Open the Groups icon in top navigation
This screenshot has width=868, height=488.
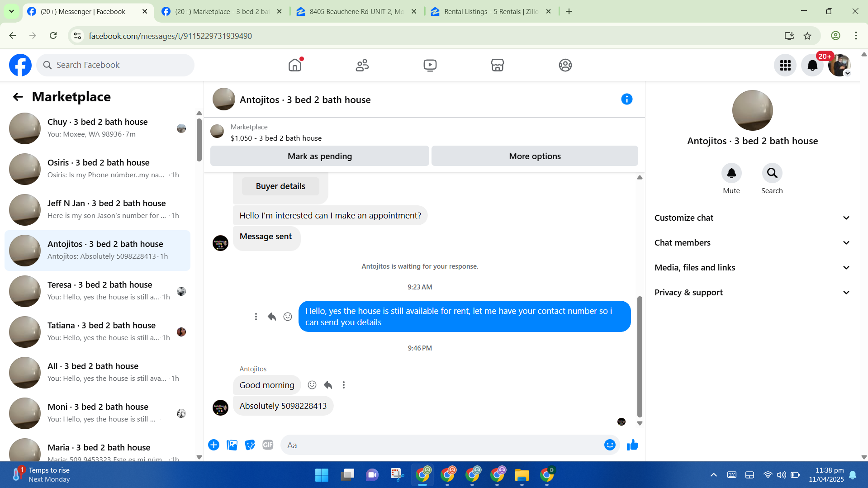(x=565, y=65)
